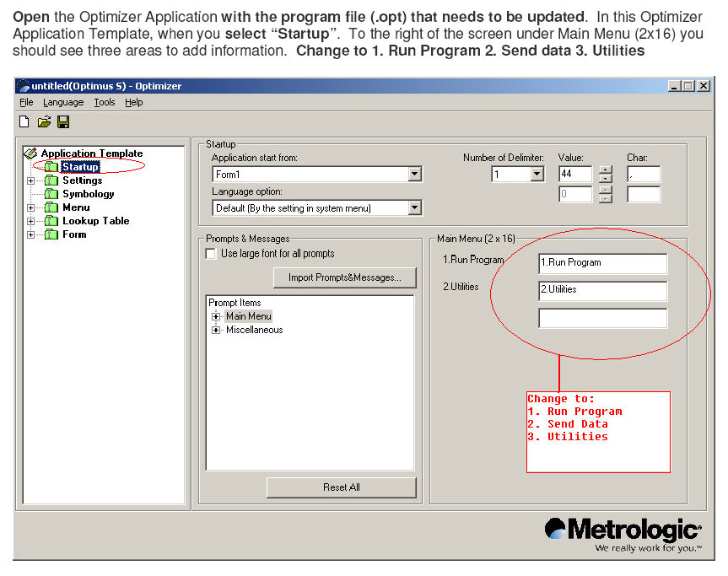Increase the delimiter Value with up arrow

(605, 170)
